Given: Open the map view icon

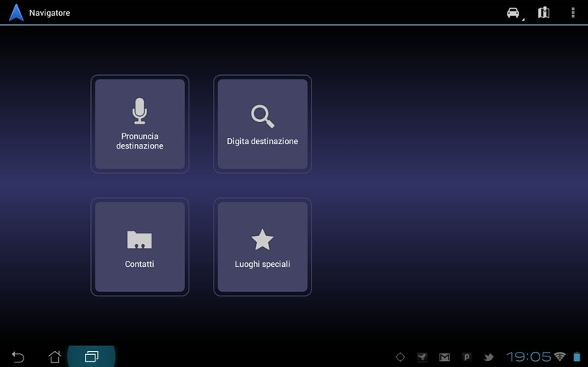Looking at the screenshot, I should click(543, 13).
